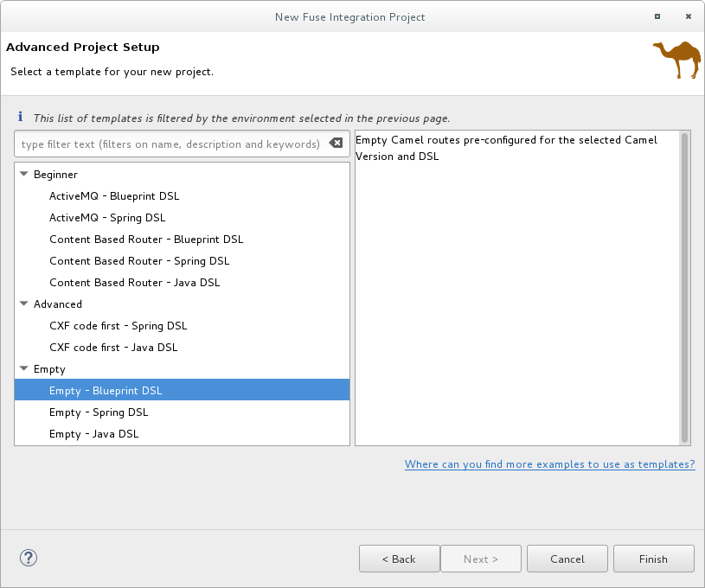Maximize the dialog window

click(657, 16)
